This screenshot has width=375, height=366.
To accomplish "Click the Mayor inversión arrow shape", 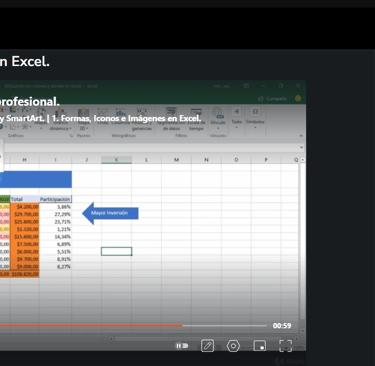I will click(110, 213).
